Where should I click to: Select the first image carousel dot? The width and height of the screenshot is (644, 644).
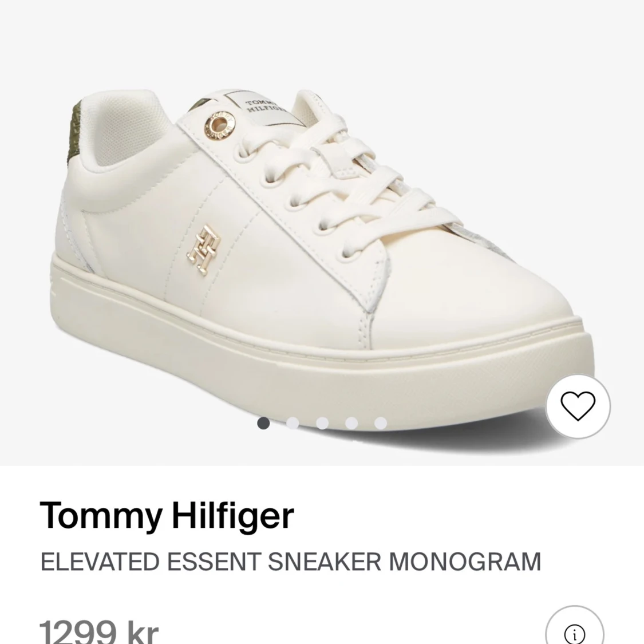click(x=264, y=424)
